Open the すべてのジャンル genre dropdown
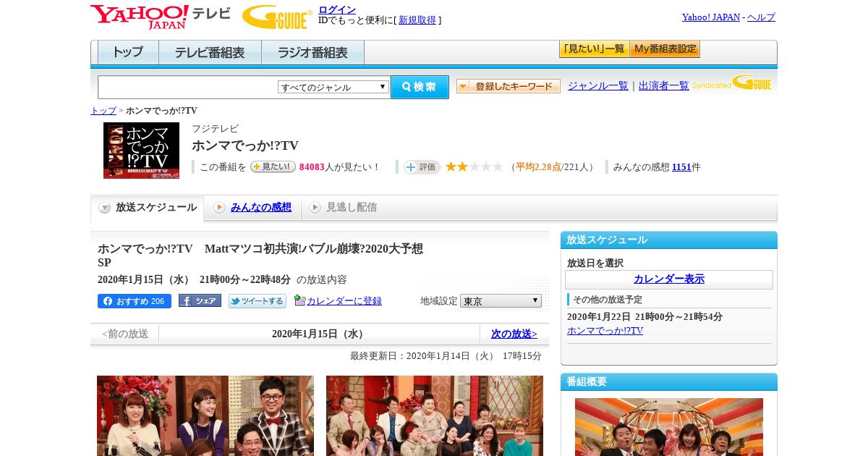The image size is (868, 456). (333, 87)
